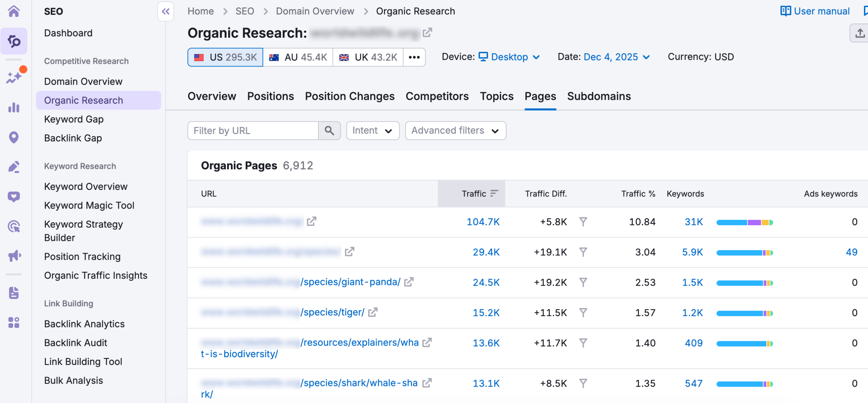
Task: Expand the Advanced filters dropdown
Action: 455,131
